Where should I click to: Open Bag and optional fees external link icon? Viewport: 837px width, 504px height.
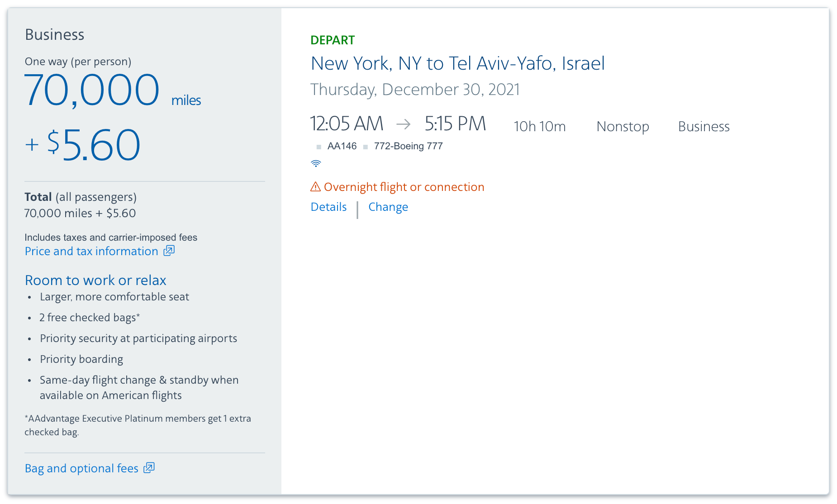pyautogui.click(x=149, y=468)
